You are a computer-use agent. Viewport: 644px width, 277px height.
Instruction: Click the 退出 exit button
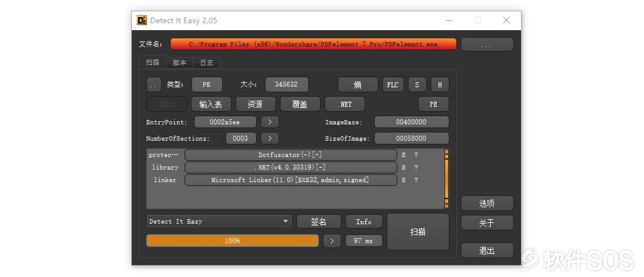click(487, 251)
